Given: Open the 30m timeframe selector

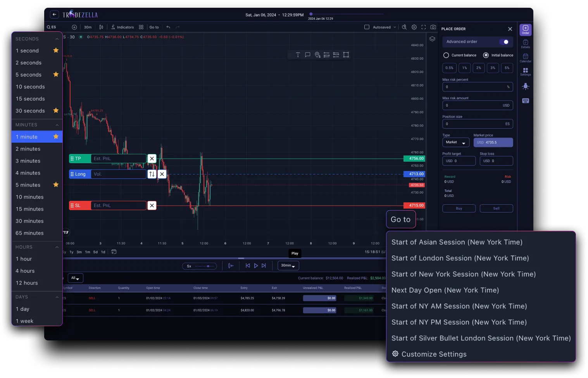Looking at the screenshot, I should [x=88, y=27].
